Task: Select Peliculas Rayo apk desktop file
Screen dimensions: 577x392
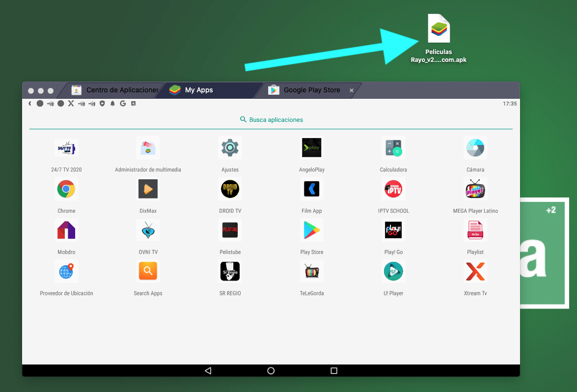Action: click(439, 29)
